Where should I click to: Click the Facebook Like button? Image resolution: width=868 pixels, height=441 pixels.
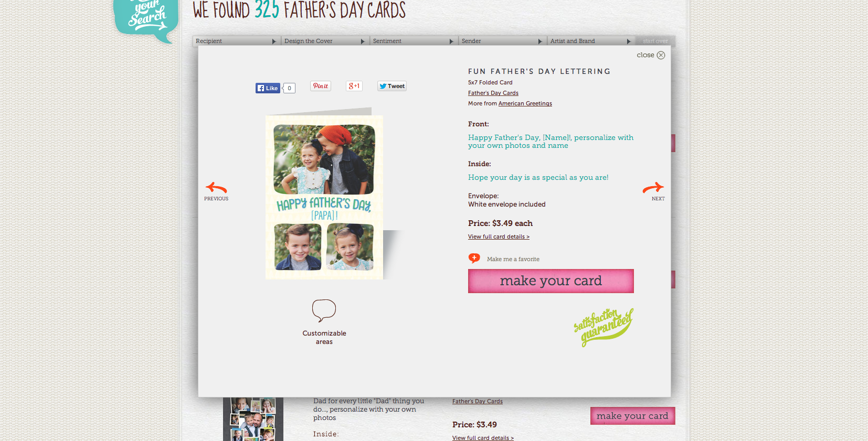point(268,88)
